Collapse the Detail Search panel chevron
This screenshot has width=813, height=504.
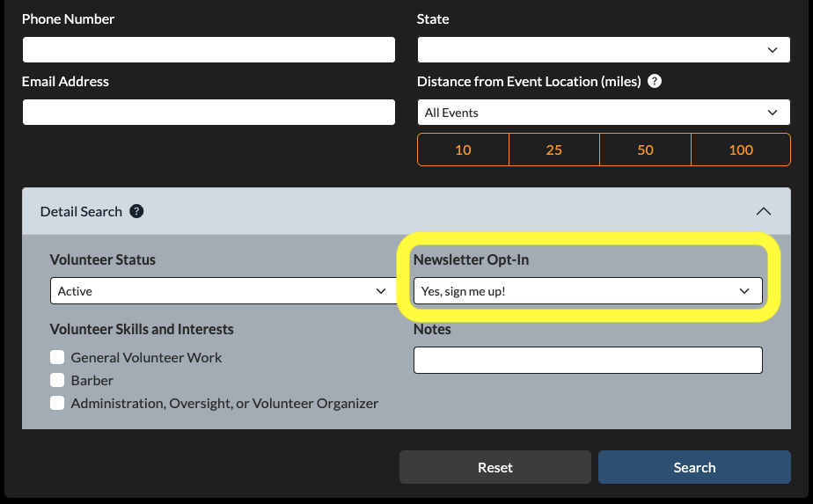pos(763,211)
